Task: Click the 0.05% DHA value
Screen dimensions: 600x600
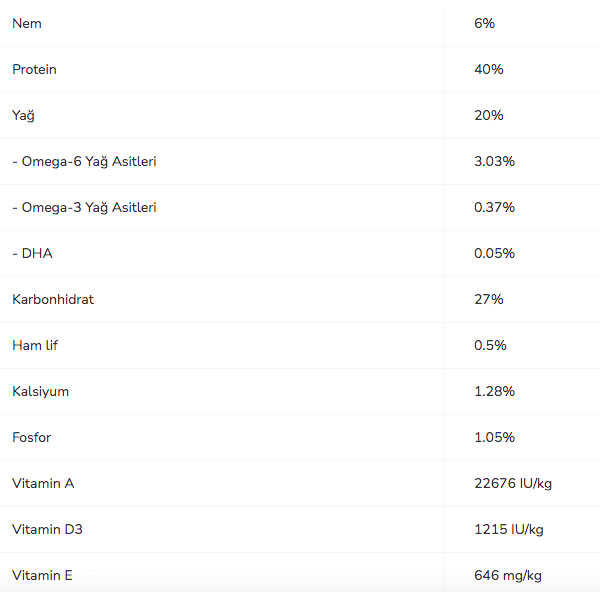Action: [x=494, y=253]
